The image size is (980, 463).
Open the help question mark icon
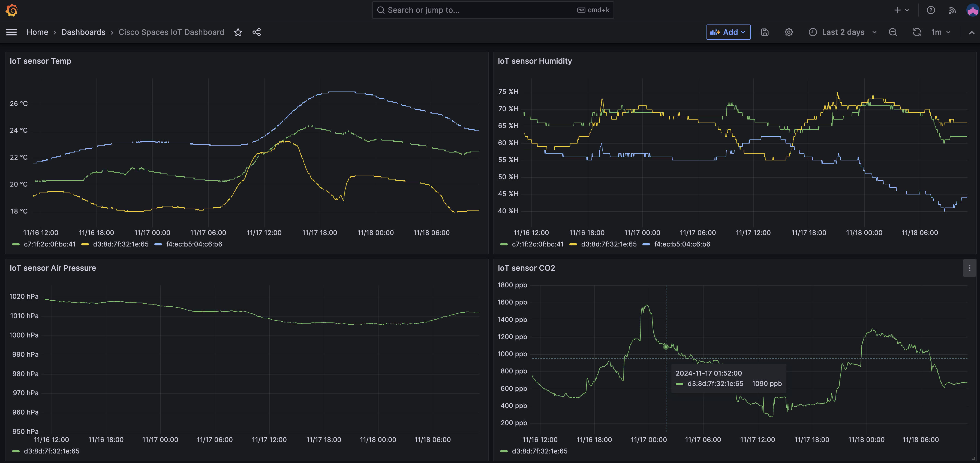(931, 10)
